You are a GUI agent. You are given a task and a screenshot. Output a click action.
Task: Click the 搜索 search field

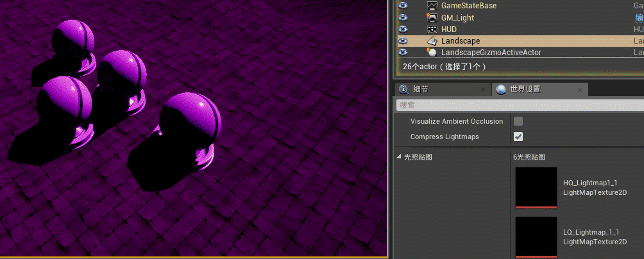coord(513,104)
